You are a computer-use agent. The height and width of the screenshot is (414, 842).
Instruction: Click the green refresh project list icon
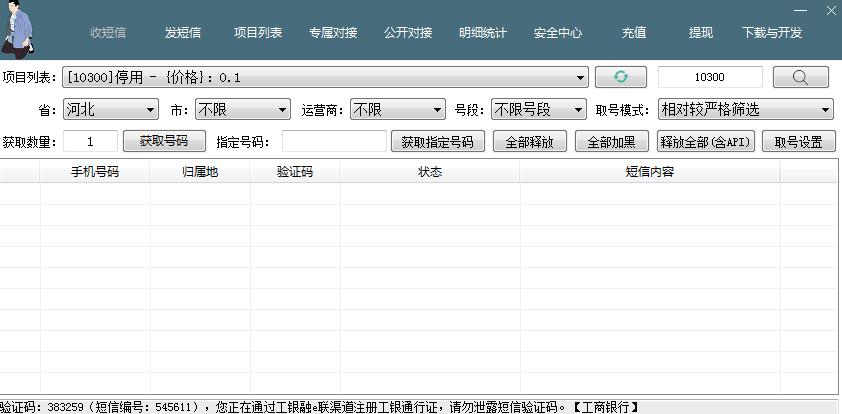620,77
